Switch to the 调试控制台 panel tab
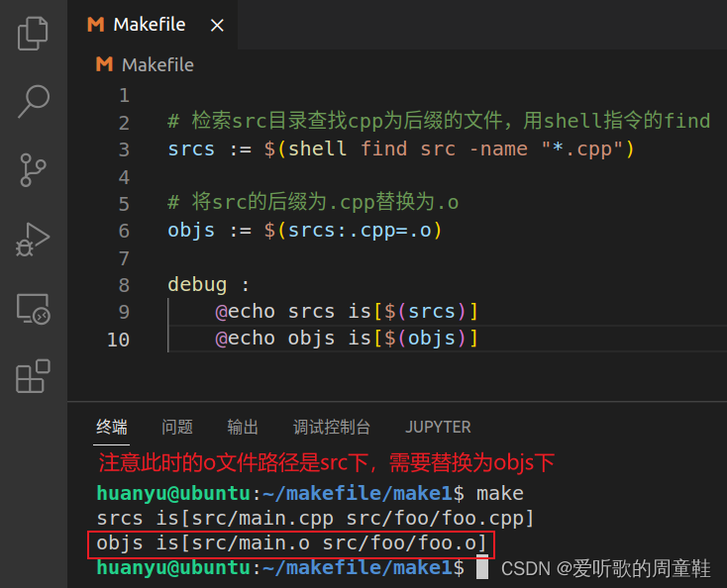The width and height of the screenshot is (727, 588). coord(332,427)
